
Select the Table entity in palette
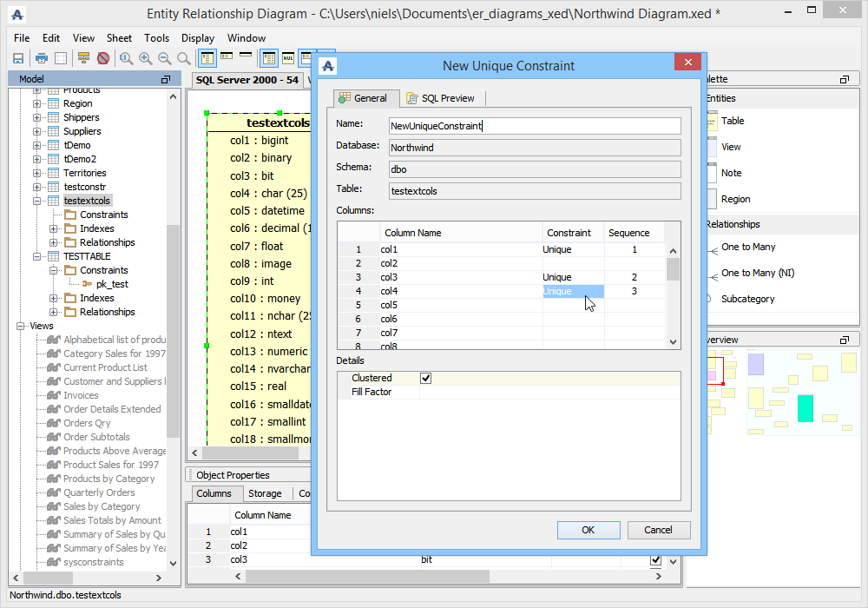[x=732, y=121]
